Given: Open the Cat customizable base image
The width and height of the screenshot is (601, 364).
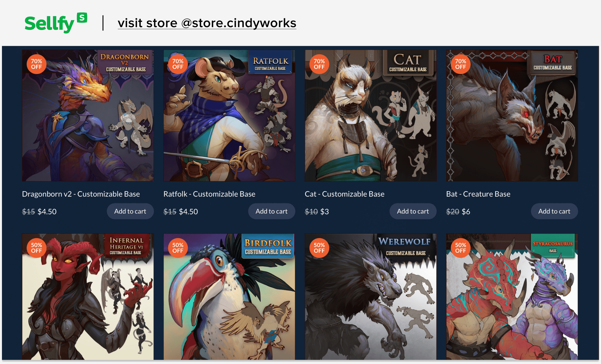Looking at the screenshot, I should [371, 116].
